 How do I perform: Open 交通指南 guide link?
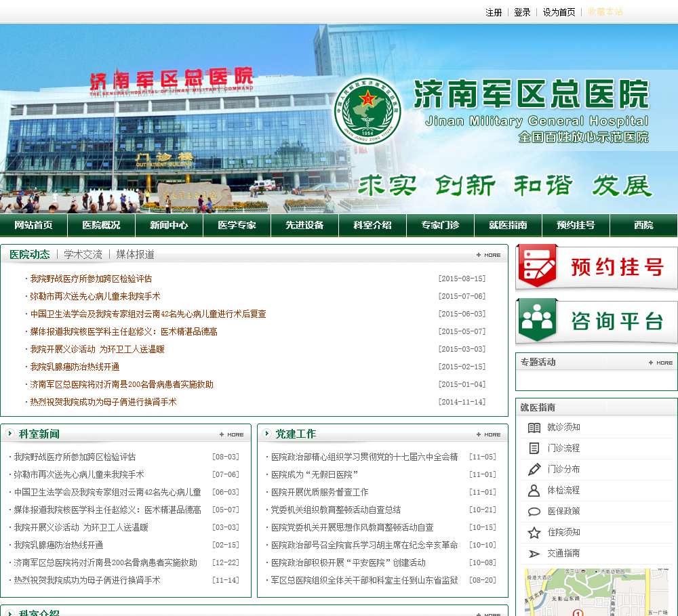tap(563, 554)
